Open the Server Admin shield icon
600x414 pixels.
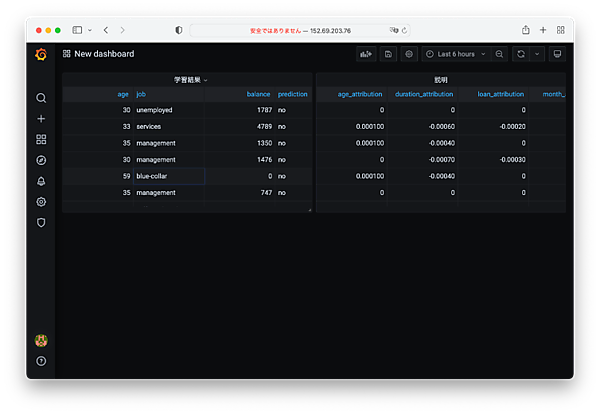[x=41, y=222]
